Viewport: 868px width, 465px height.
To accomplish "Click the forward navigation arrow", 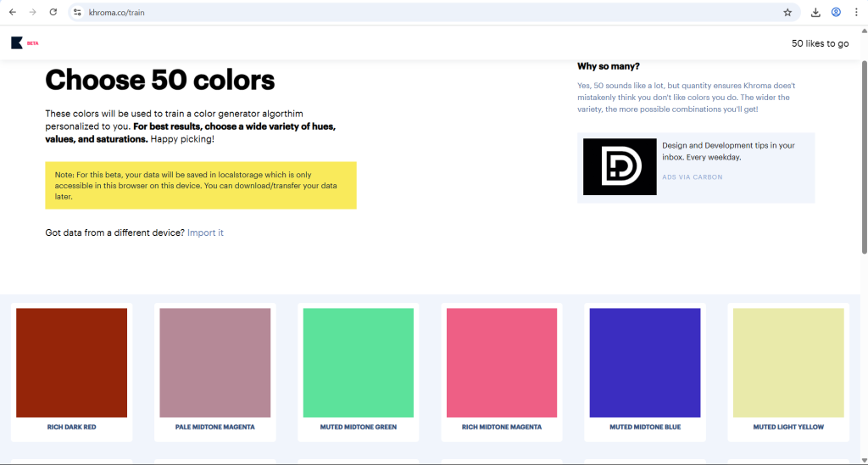I will pos(33,13).
